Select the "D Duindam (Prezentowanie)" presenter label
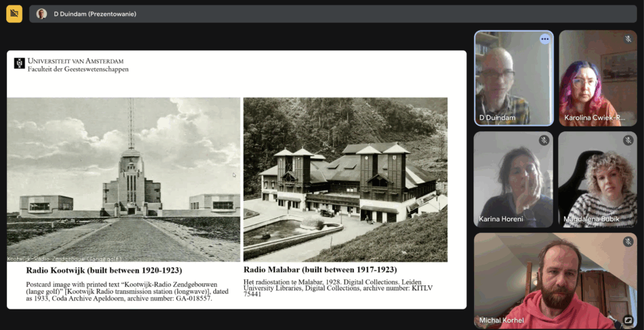This screenshot has width=644, height=330. tap(95, 14)
